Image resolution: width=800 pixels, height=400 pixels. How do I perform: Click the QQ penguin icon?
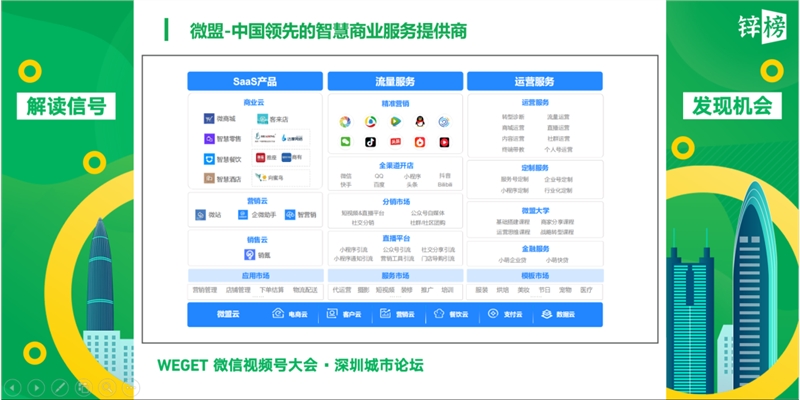420,121
